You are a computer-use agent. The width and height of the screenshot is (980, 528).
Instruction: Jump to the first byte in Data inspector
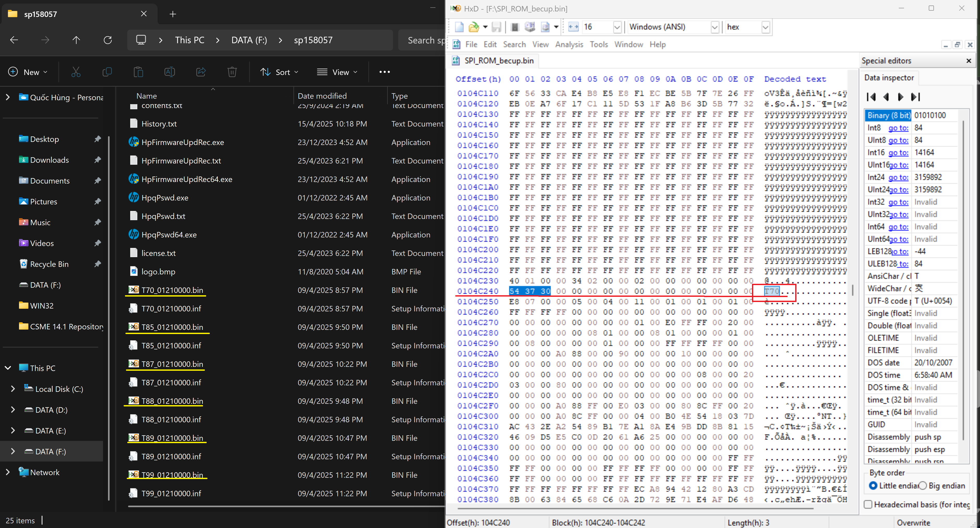[871, 97]
